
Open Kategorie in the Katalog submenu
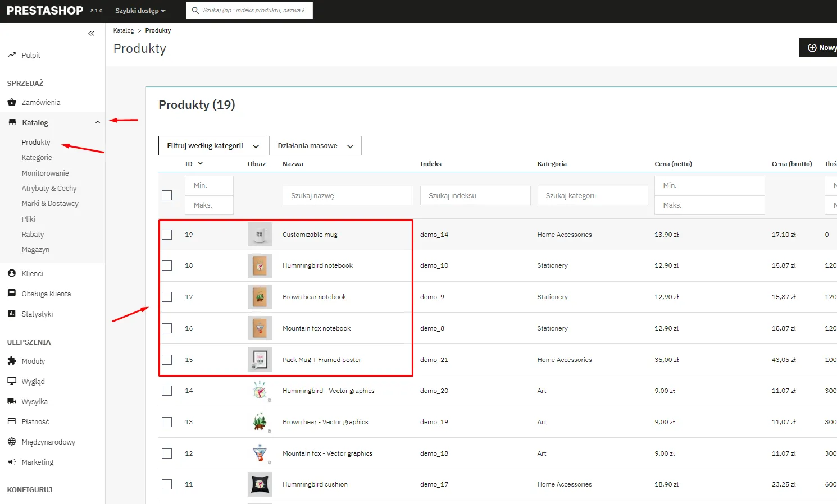pos(37,158)
